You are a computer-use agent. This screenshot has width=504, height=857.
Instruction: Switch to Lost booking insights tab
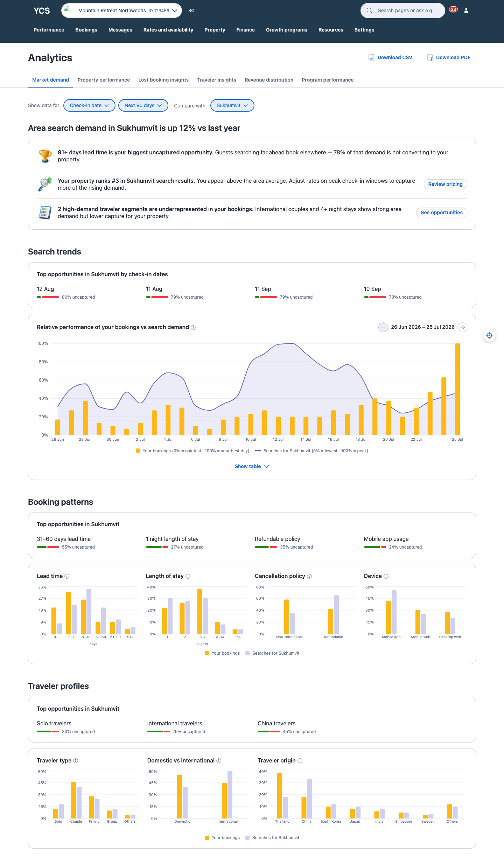(x=163, y=80)
